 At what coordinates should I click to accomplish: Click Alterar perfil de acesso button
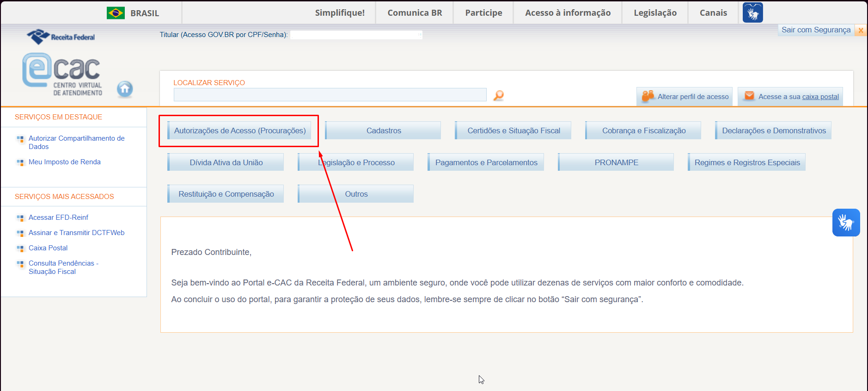685,97
